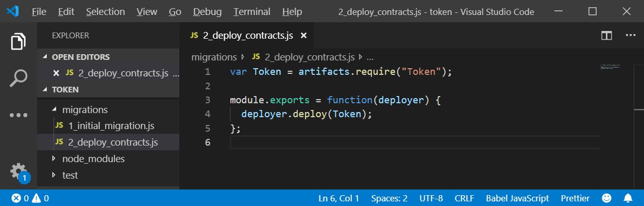Click the feedback smiley icon
Viewport: 644px width, 206px height.
[607, 198]
